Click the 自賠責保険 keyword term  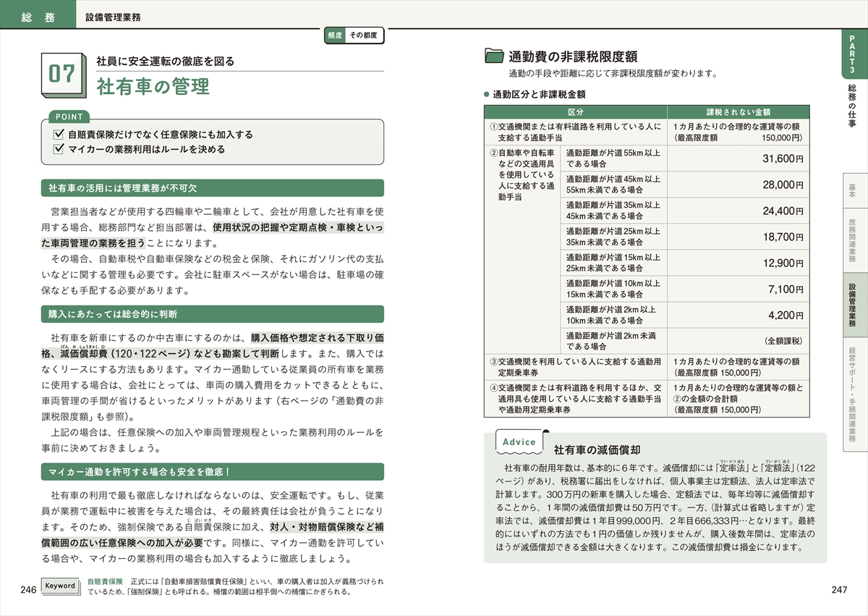click(104, 581)
